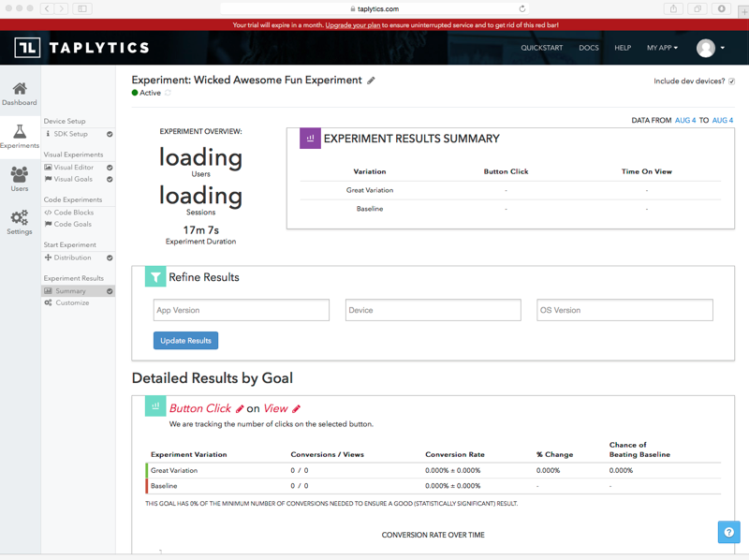Show browser tab overview
The height and width of the screenshot is (560, 749).
coord(698,8)
